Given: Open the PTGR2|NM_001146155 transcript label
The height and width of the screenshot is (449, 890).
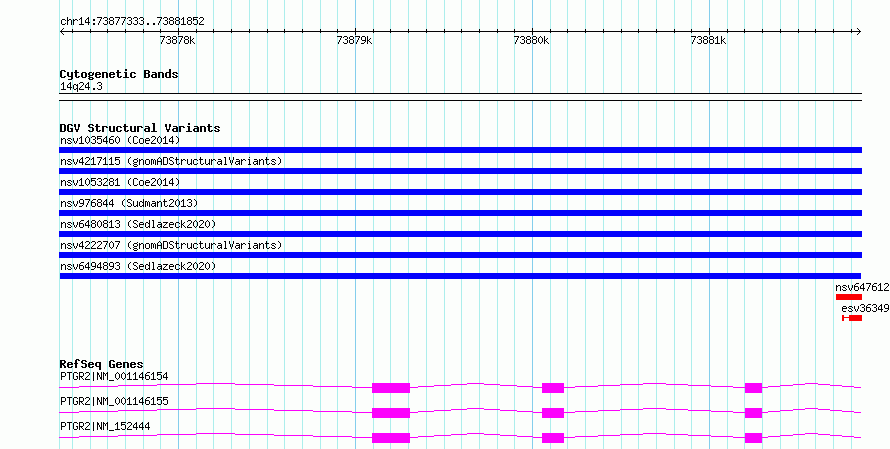Looking at the screenshot, I should click(x=114, y=401).
